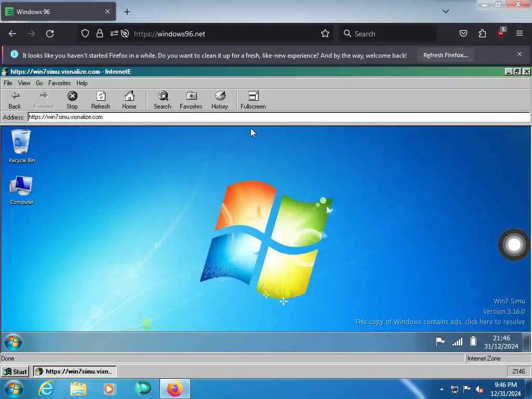The height and width of the screenshot is (399, 532).
Task: Click the win7simu task in Windows 96 taskbar
Action: click(75, 371)
